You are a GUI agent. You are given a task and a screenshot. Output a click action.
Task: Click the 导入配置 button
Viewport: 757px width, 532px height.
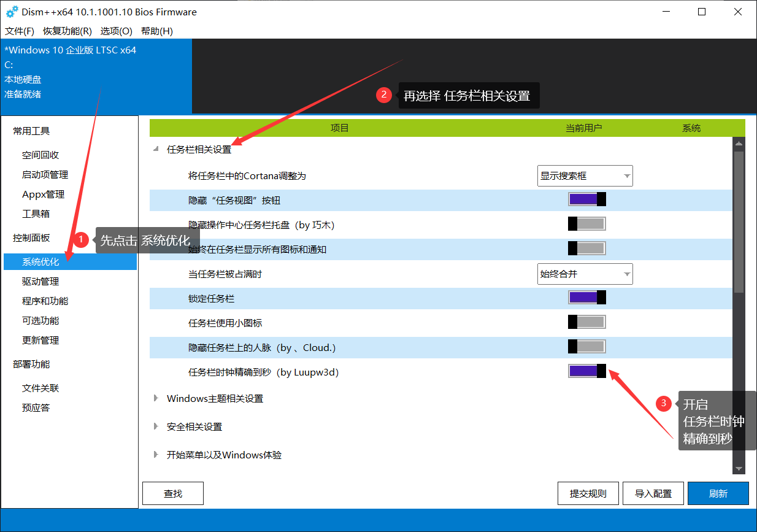tap(653, 493)
